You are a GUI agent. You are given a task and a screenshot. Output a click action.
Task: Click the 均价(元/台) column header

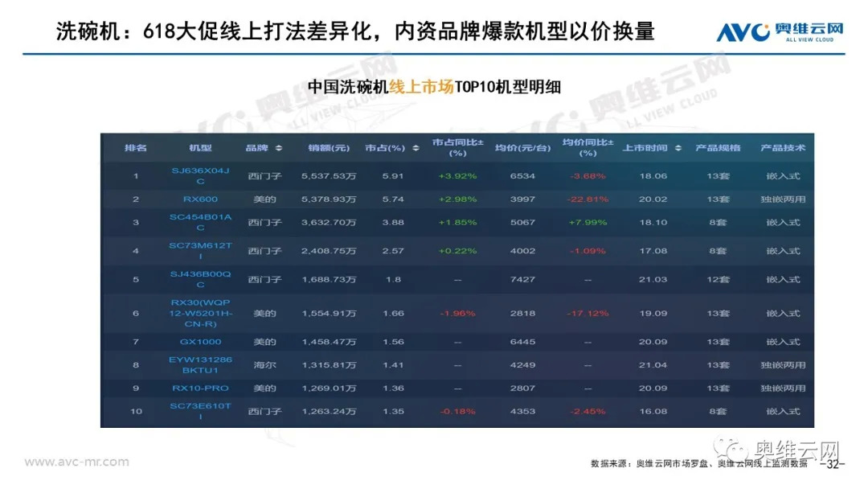coord(522,148)
